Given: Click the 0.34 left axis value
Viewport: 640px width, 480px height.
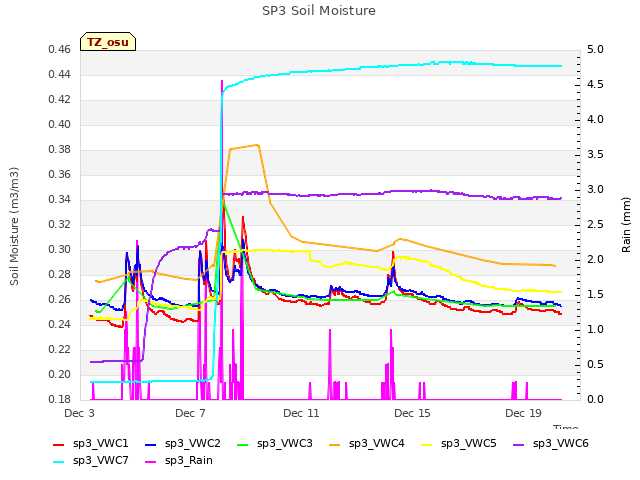Looking at the screenshot, I should point(60,200).
